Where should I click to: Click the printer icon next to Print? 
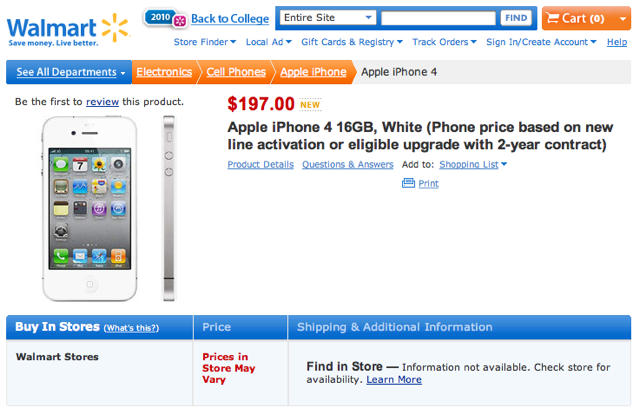[x=408, y=183]
